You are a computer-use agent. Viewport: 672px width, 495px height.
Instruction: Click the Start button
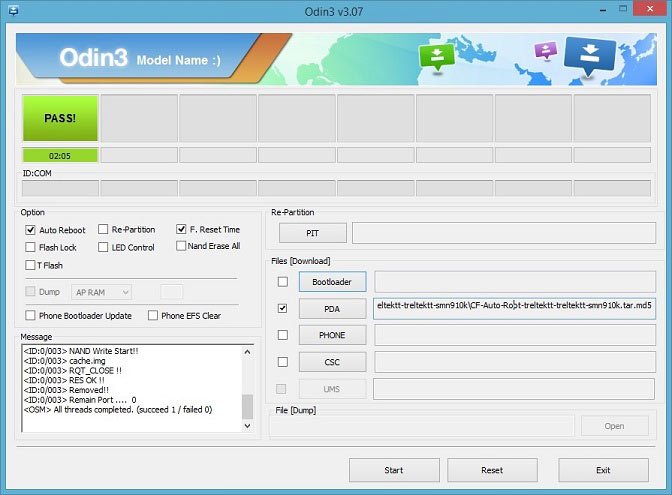(394, 470)
